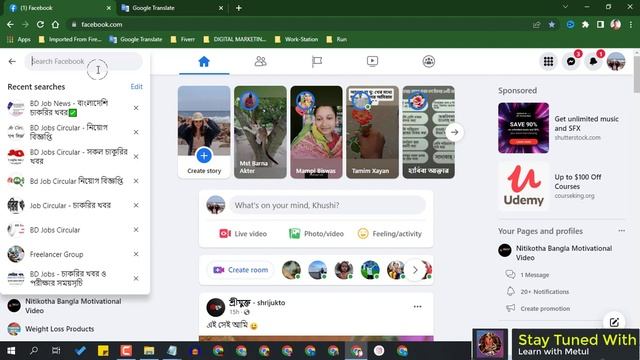Open Your Pages and profiles options
This screenshot has width=640, height=360.
(x=621, y=231)
